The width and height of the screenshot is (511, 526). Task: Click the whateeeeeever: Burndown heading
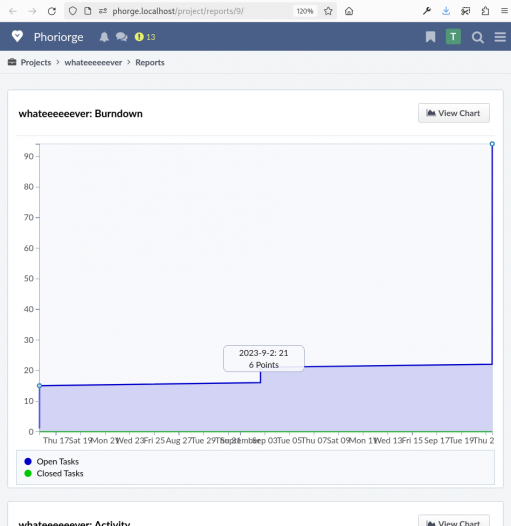click(81, 114)
